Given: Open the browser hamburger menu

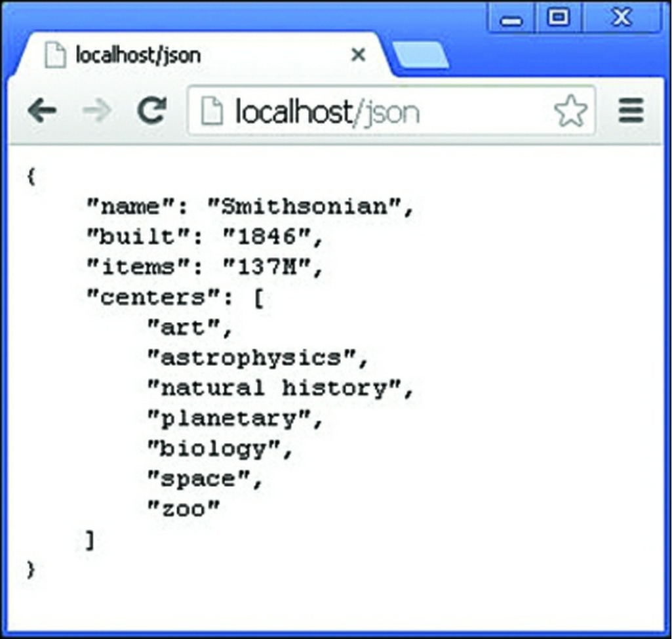Looking at the screenshot, I should pyautogui.click(x=631, y=110).
